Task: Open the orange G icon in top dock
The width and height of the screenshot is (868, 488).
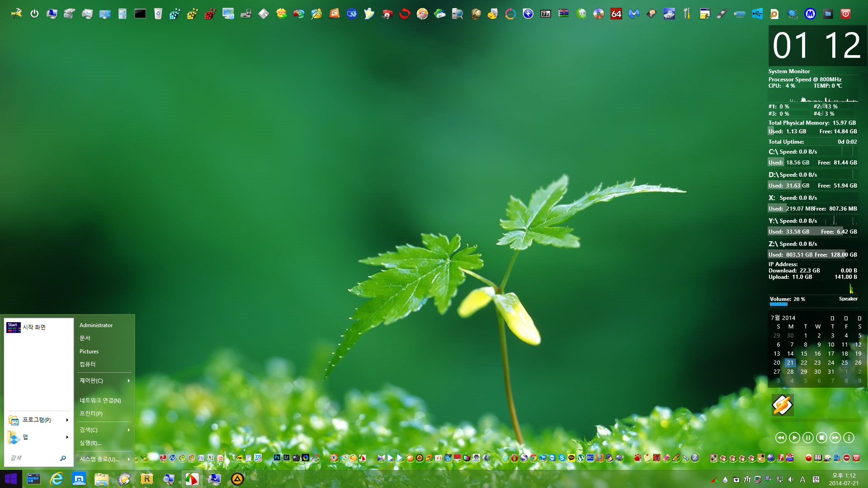Action: coord(334,14)
